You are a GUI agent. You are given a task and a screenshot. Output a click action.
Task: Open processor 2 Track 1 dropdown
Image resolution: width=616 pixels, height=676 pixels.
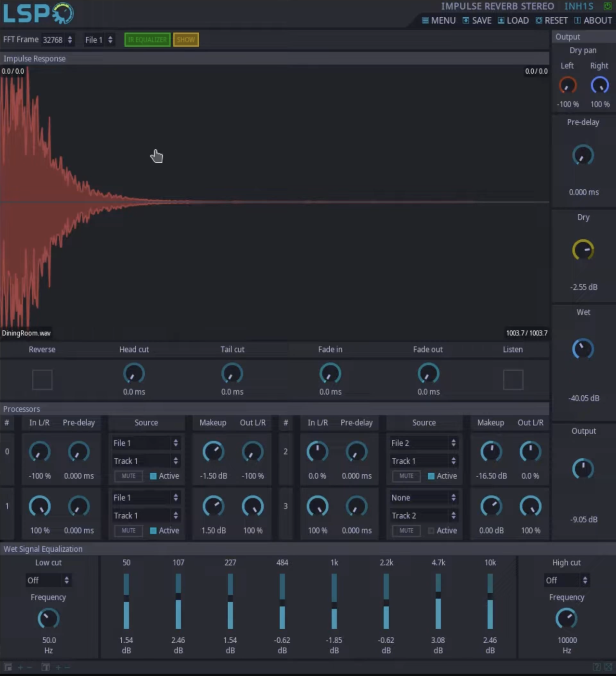(x=423, y=461)
